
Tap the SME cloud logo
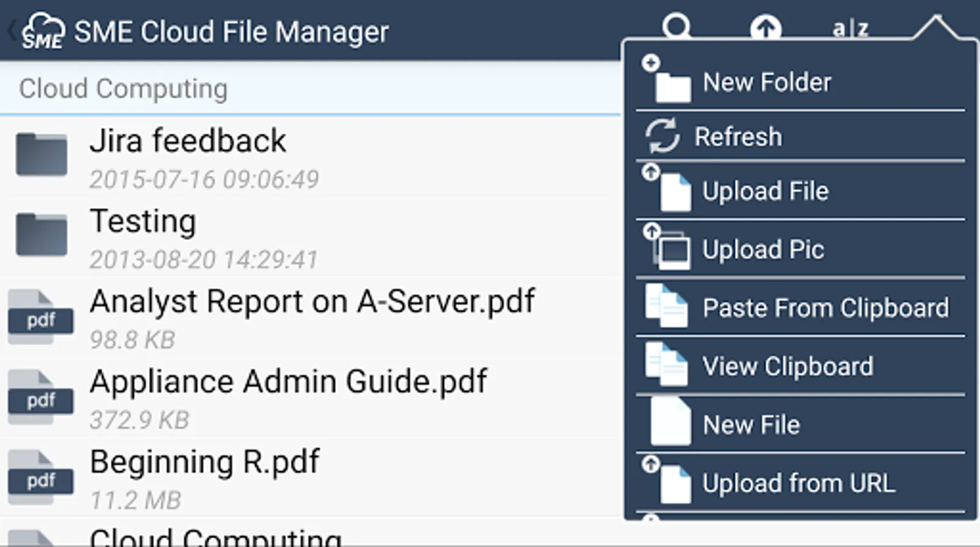[43, 32]
